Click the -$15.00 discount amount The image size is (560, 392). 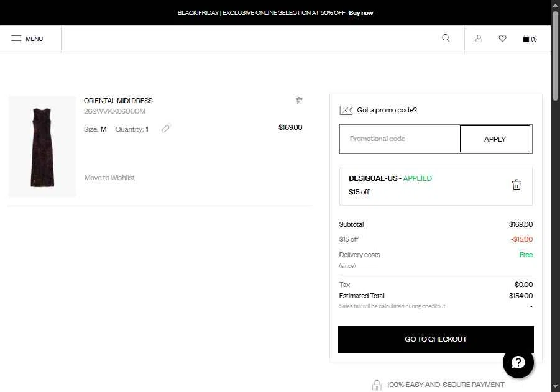(x=521, y=239)
